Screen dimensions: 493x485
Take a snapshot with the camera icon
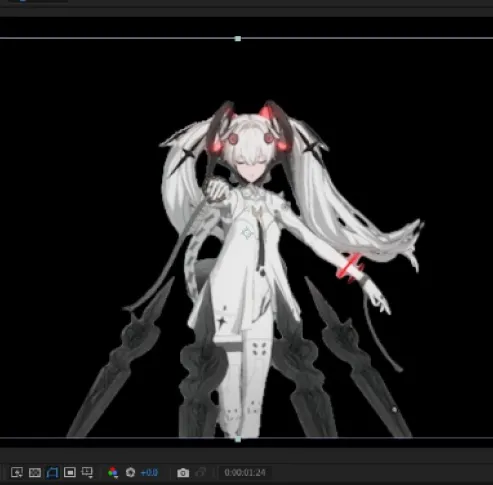click(x=183, y=473)
